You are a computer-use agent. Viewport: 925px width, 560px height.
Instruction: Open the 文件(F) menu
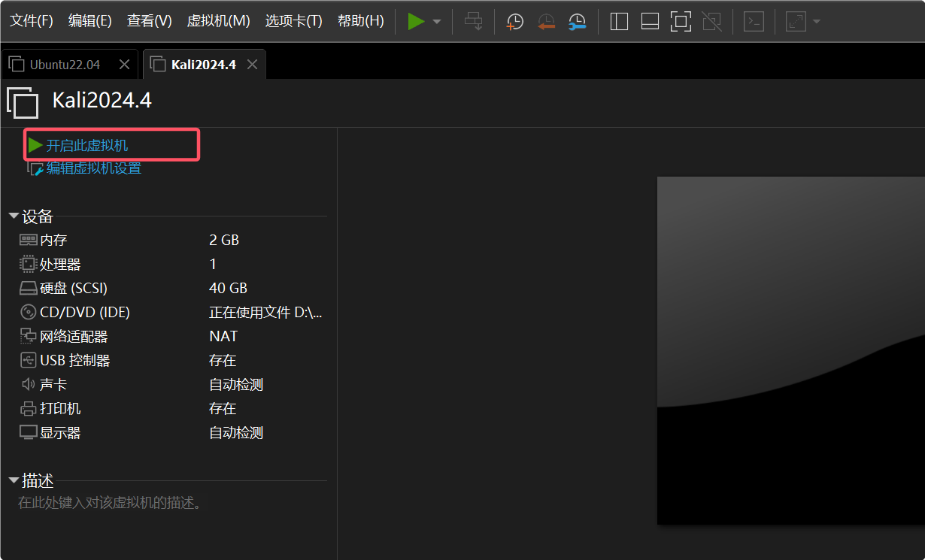(32, 21)
